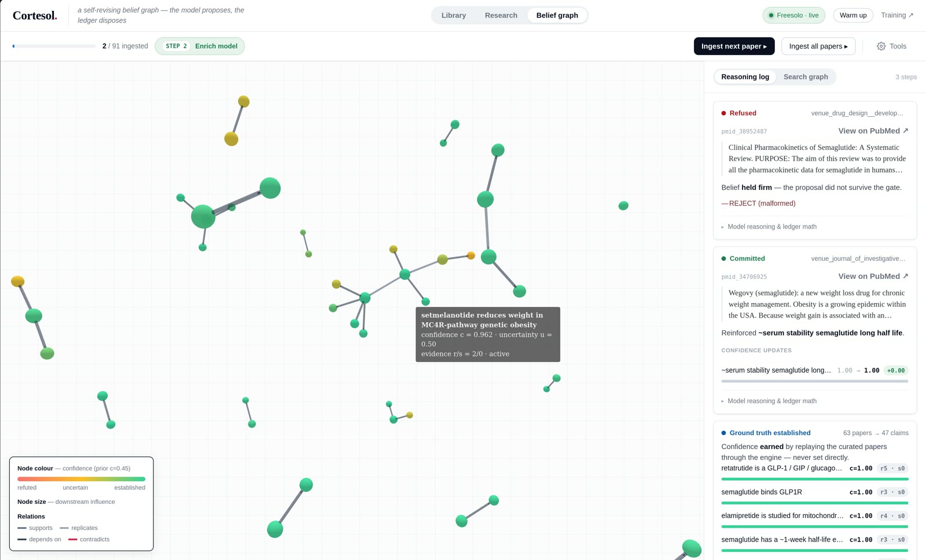Click the Warm up button

tap(853, 16)
